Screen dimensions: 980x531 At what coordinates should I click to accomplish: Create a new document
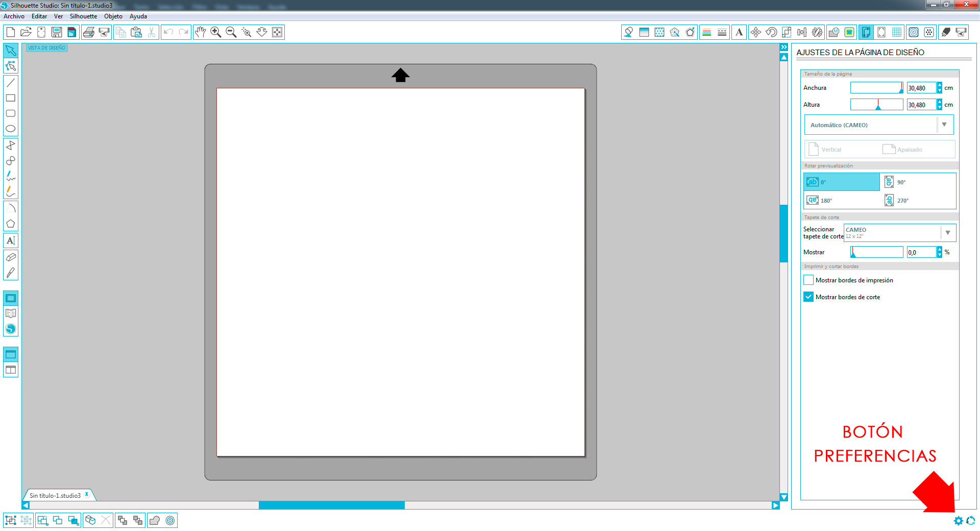point(11,32)
